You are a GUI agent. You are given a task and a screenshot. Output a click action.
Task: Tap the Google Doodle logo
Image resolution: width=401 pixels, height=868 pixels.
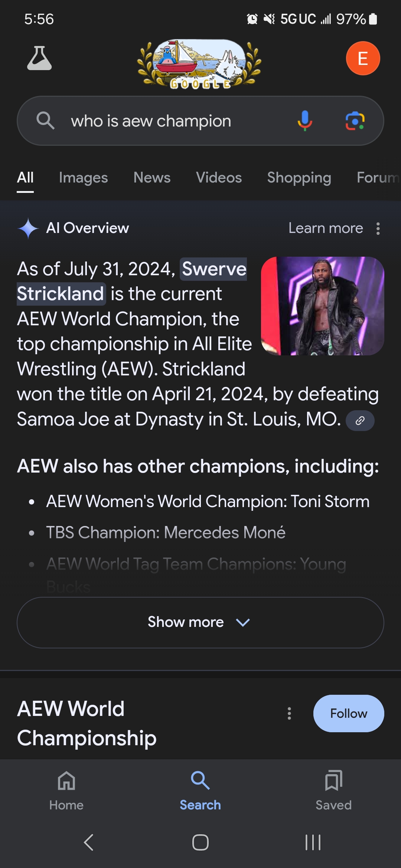(199, 65)
